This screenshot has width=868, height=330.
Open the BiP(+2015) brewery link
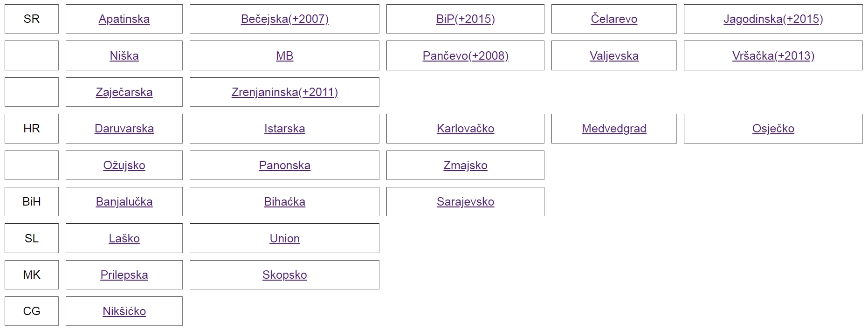465,19
